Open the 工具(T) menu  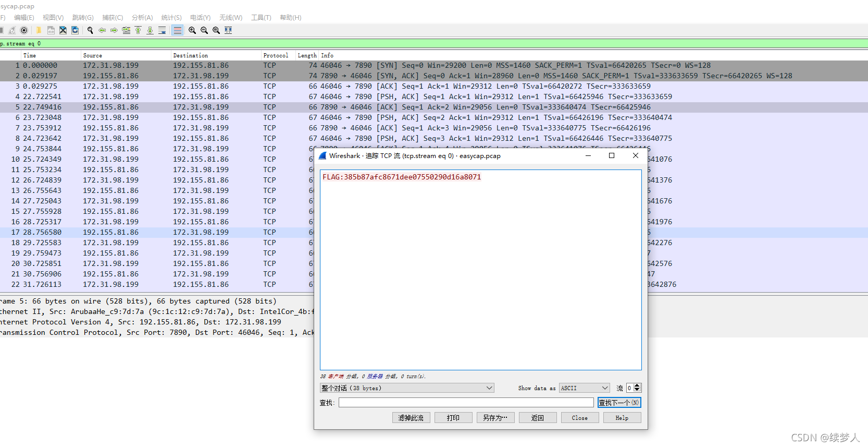pyautogui.click(x=261, y=18)
